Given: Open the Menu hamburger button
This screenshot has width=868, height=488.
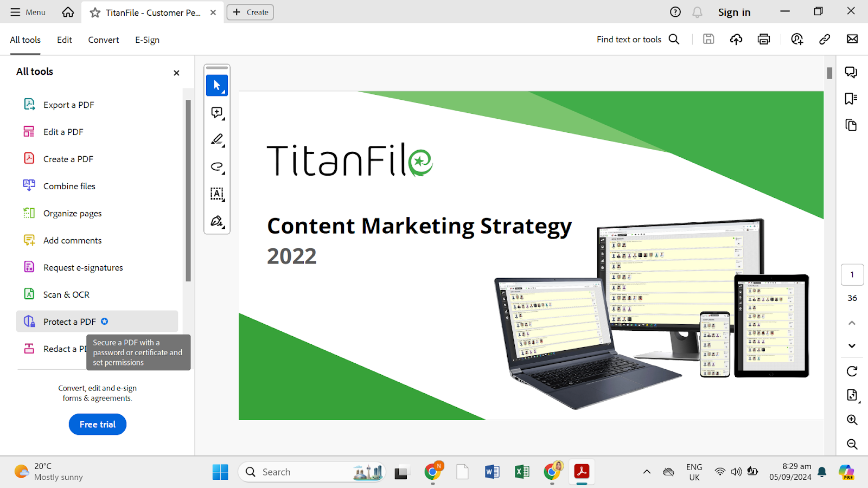Looking at the screenshot, I should point(28,12).
